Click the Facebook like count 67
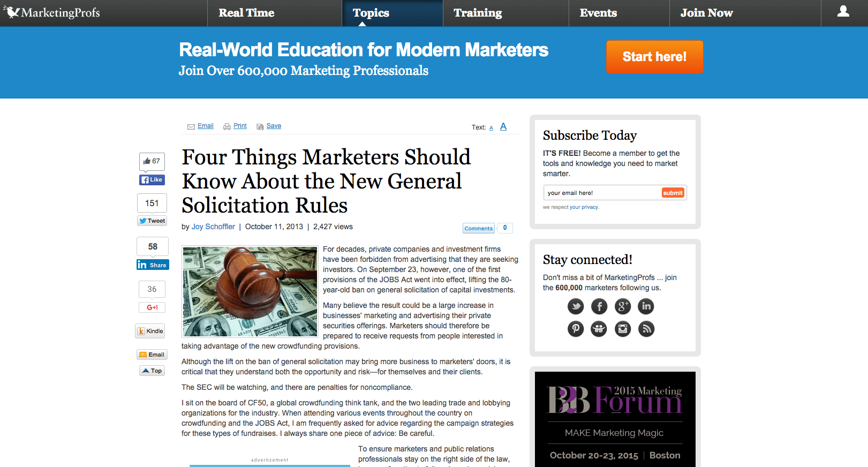The image size is (868, 467). (x=152, y=161)
